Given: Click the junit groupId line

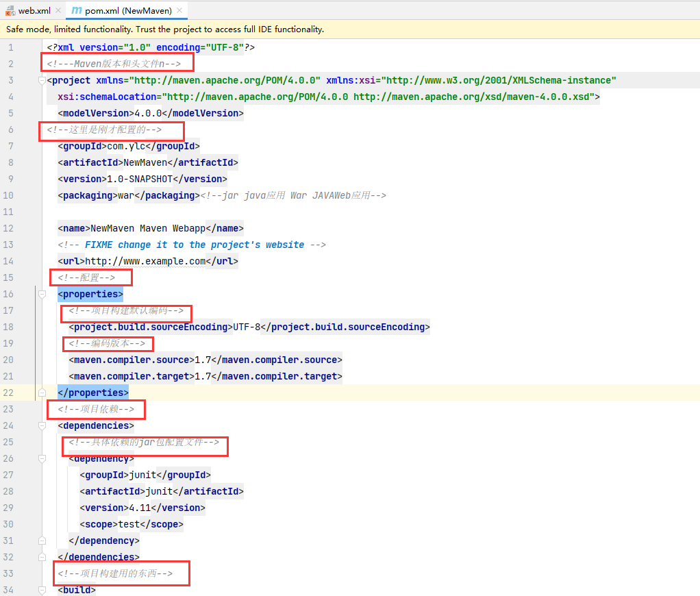Looking at the screenshot, I should (145, 475).
